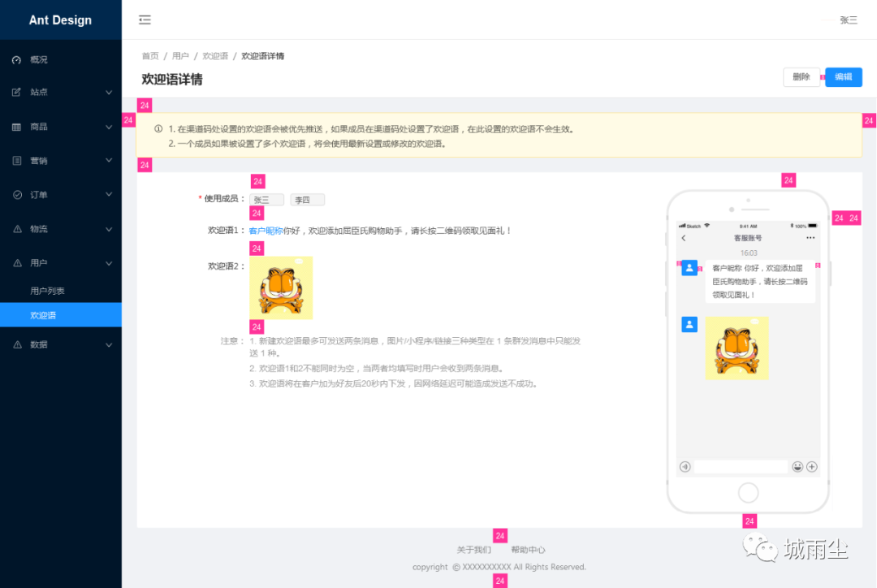Click the Garfield image under 欢迎语2
The width and height of the screenshot is (877, 588).
[281, 288]
